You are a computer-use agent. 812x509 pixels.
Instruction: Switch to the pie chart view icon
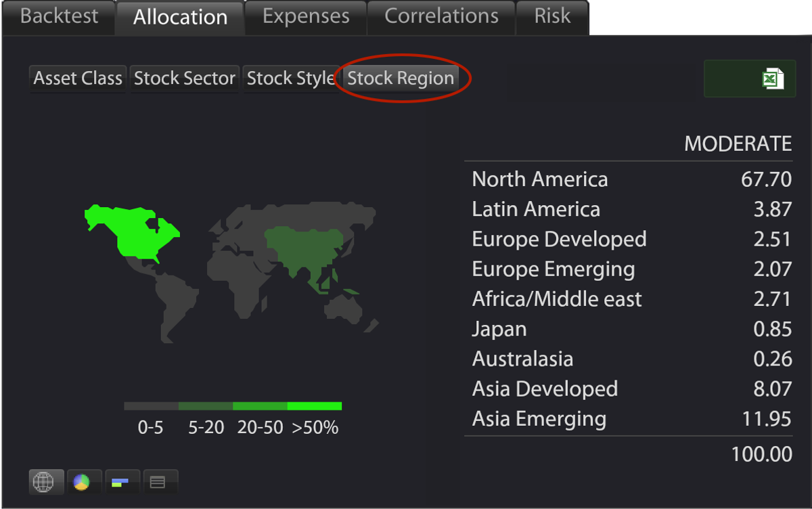coord(84,482)
